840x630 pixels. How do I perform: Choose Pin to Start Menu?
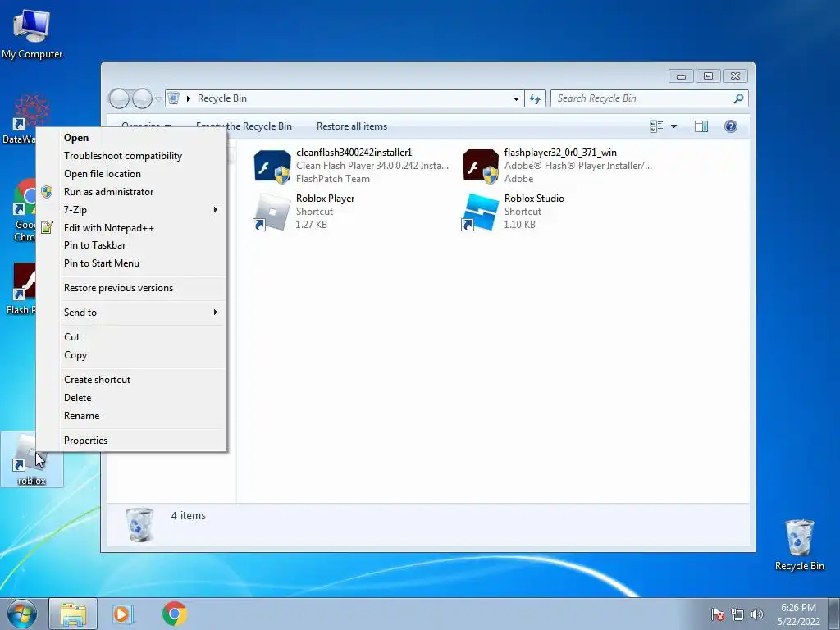tap(141, 263)
